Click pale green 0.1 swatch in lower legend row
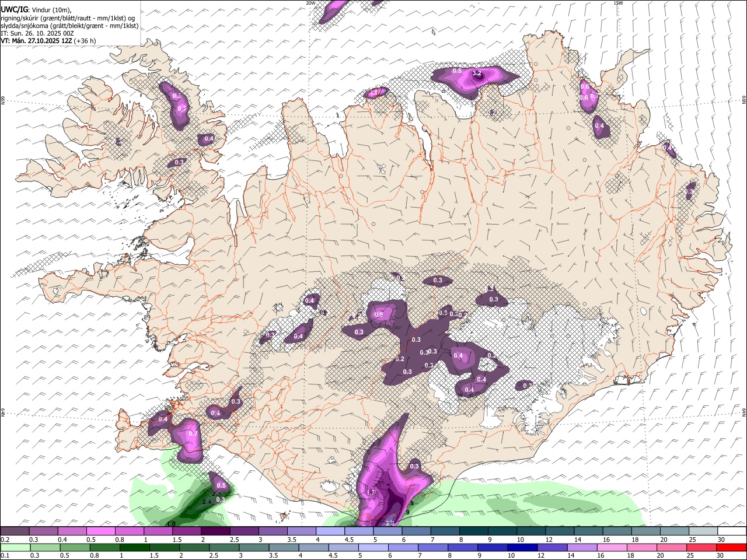747x560 pixels. (x=16, y=547)
